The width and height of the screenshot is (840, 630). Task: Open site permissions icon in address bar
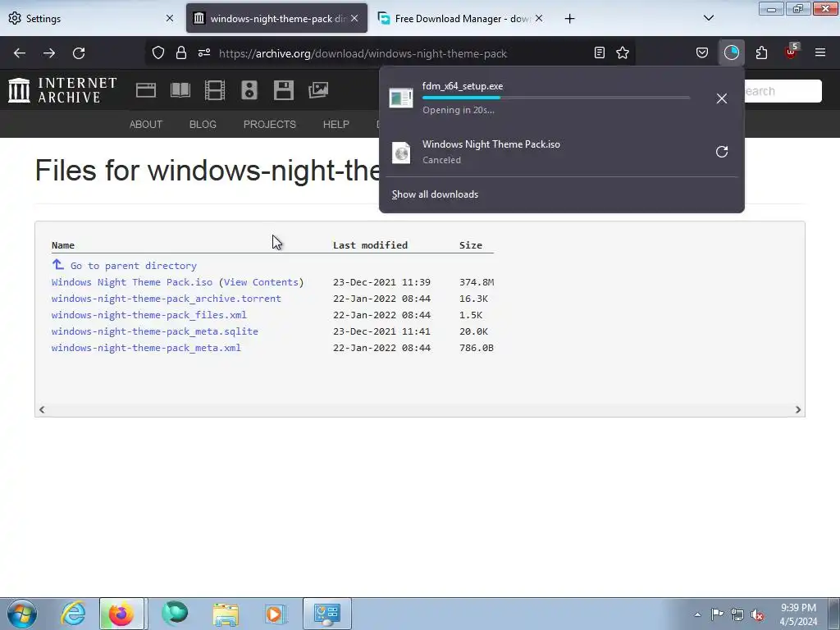204,53
